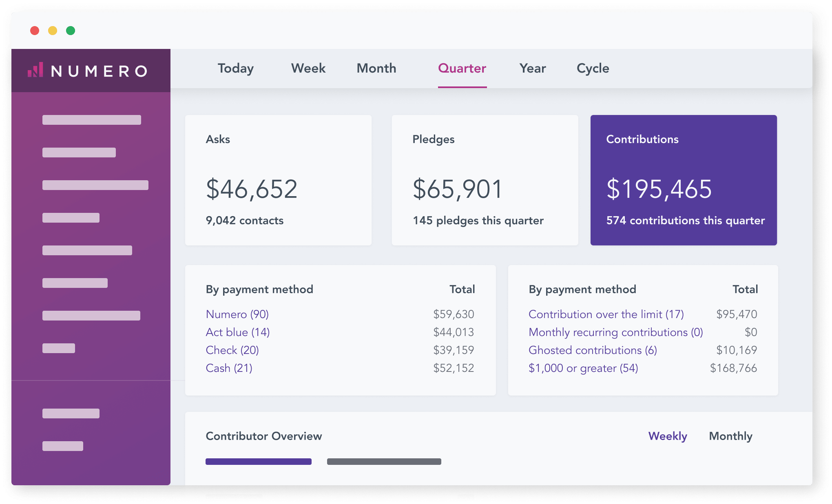Click the Numero logo icon

point(36,70)
